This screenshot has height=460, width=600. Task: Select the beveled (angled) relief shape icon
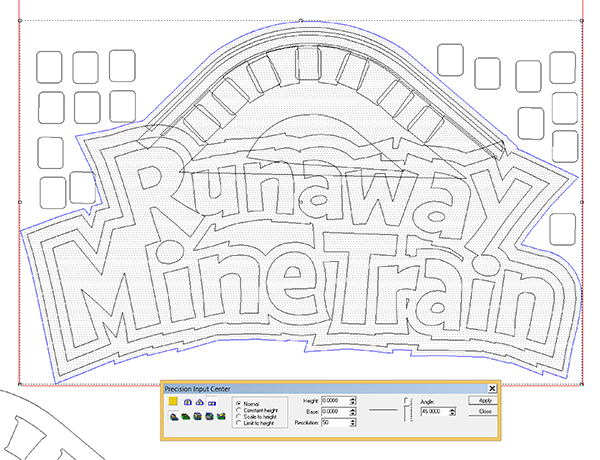[x=199, y=402]
